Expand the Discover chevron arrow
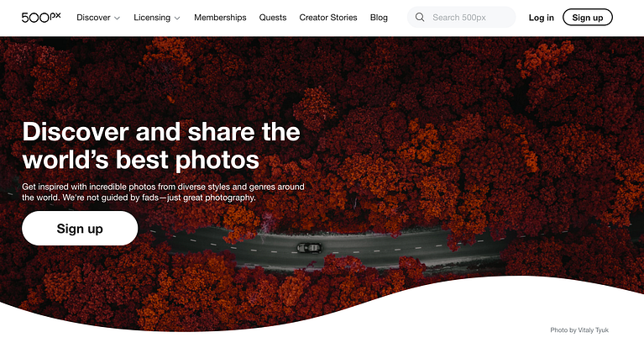This screenshot has height=348, width=644. 117,18
